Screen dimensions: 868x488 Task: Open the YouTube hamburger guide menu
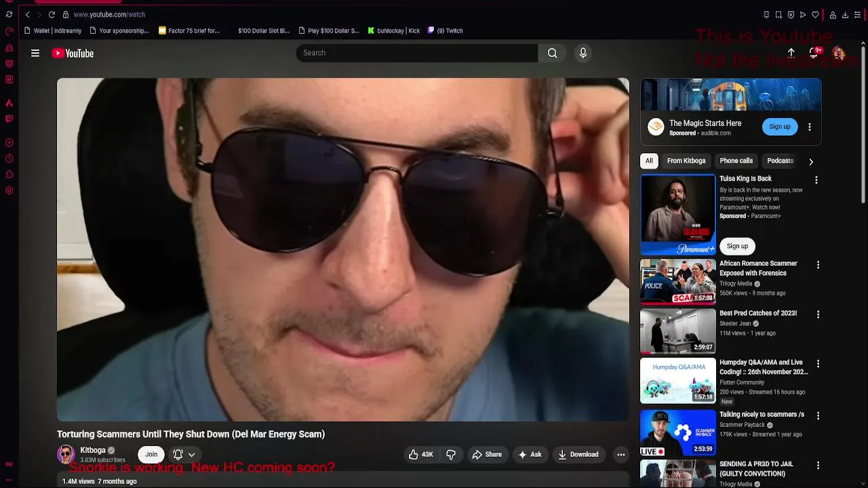pyautogui.click(x=35, y=54)
